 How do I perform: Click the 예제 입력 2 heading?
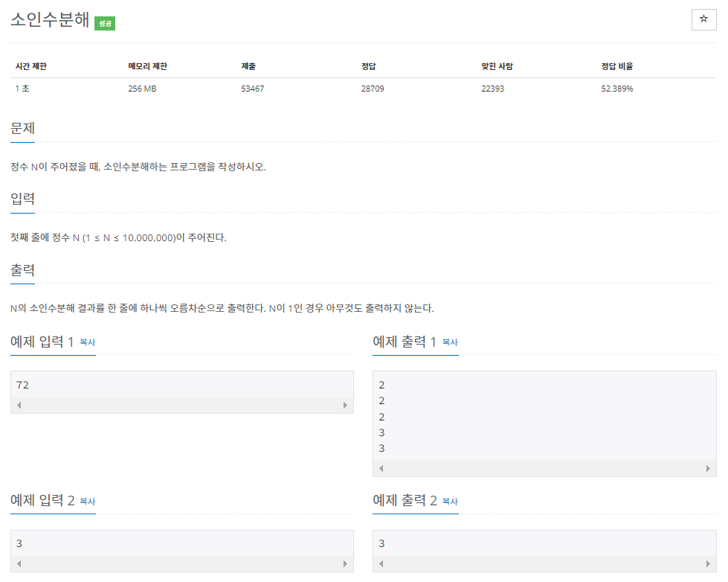pos(42,501)
